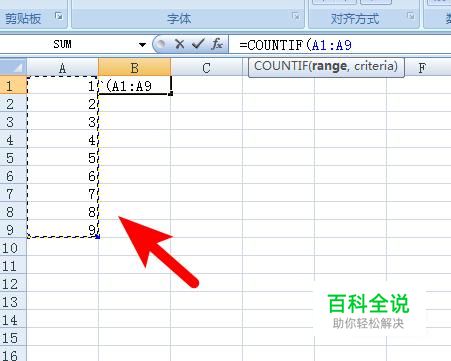This screenshot has width=451, height=361.
Task: Select row 1 header
Action: (13, 85)
